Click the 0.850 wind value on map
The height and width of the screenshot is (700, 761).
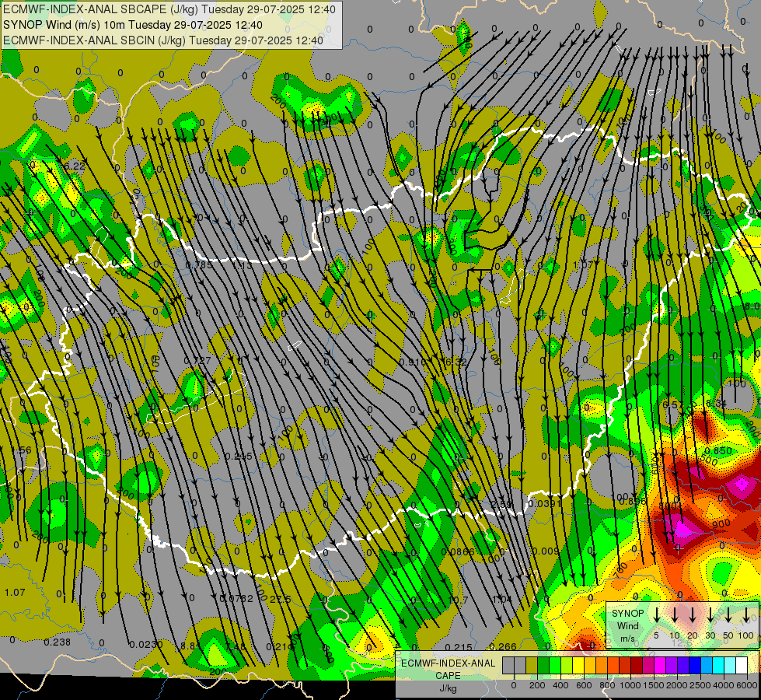(x=718, y=451)
